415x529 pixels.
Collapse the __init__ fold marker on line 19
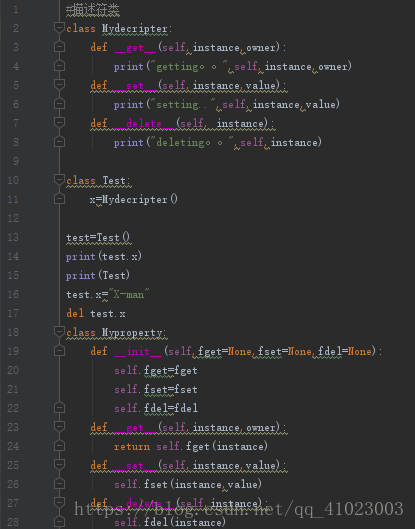tap(59, 351)
